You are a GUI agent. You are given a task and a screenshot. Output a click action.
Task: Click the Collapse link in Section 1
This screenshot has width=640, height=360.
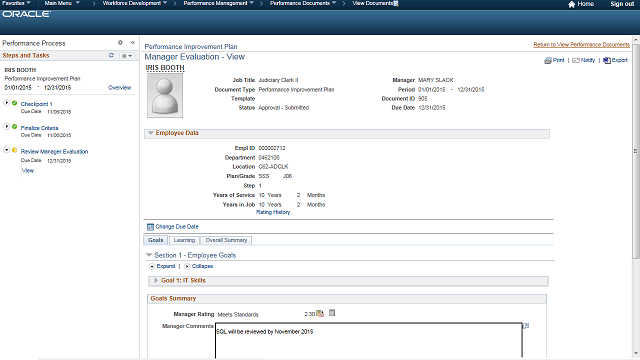202,266
